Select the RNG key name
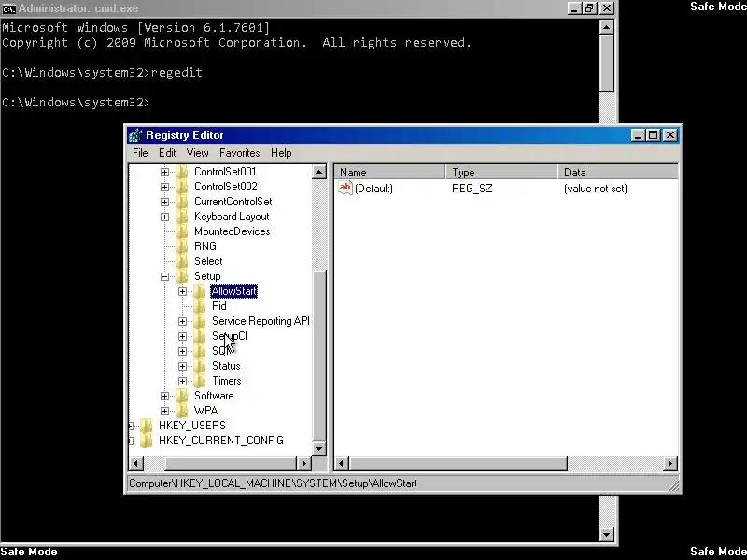Image resolution: width=747 pixels, height=560 pixels. tap(205, 246)
